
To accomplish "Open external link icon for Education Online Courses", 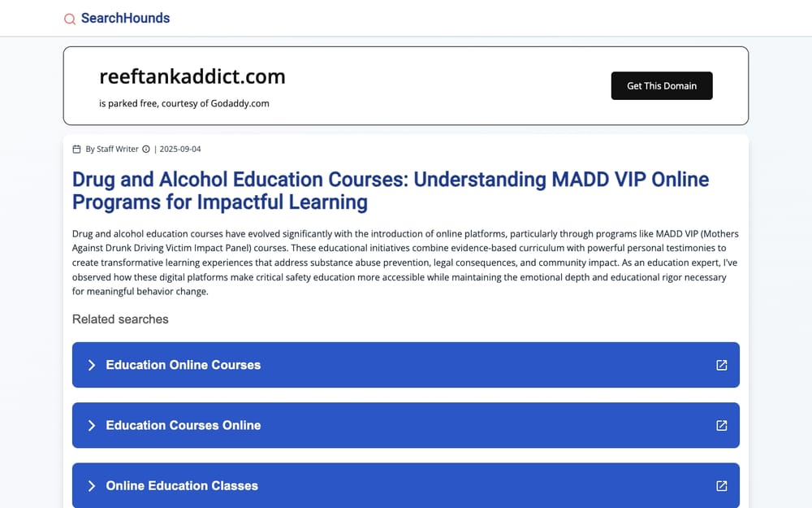I will click(x=721, y=365).
